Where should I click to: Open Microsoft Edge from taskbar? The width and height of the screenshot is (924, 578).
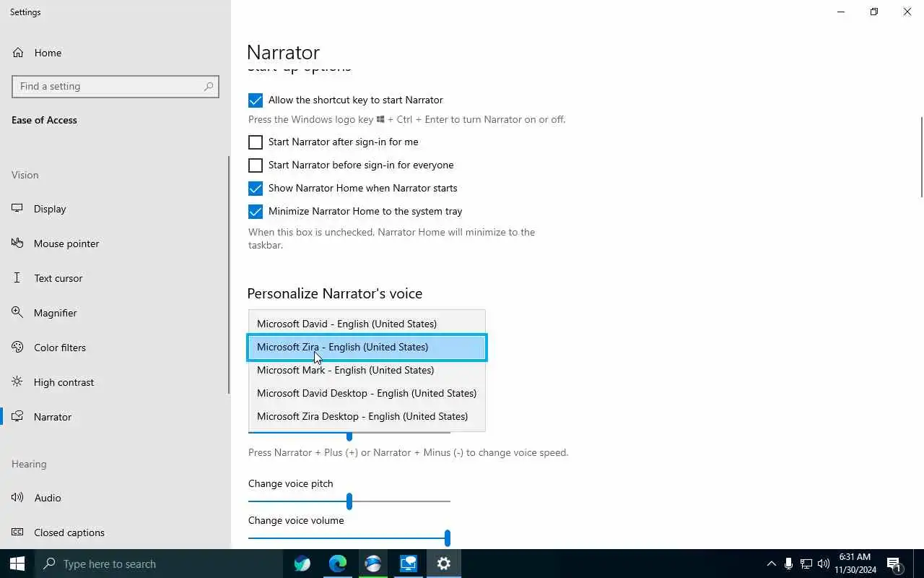(338, 564)
